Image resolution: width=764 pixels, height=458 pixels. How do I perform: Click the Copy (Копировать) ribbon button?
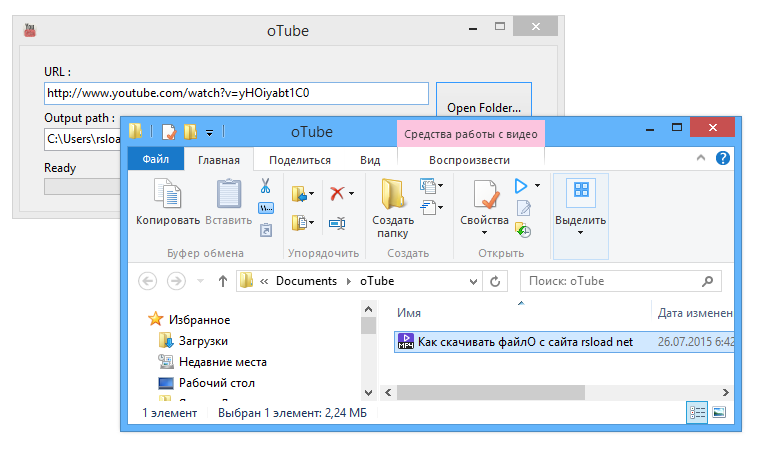point(168,202)
